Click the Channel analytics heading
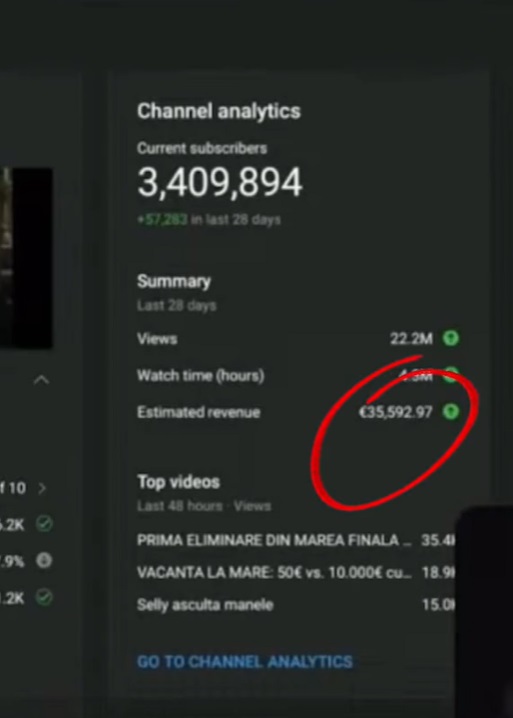 pos(219,111)
